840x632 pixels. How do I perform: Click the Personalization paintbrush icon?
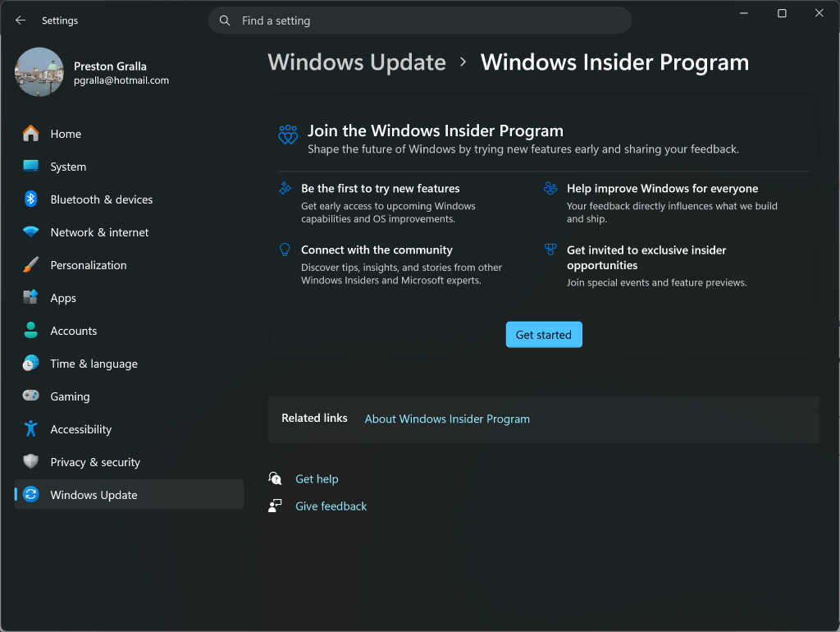(x=30, y=265)
